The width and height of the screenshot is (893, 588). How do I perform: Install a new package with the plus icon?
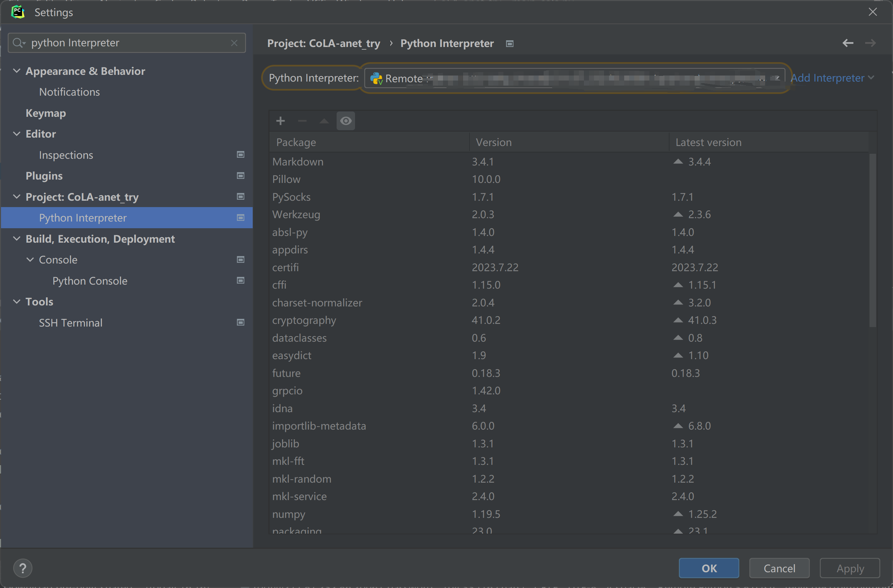tap(280, 121)
